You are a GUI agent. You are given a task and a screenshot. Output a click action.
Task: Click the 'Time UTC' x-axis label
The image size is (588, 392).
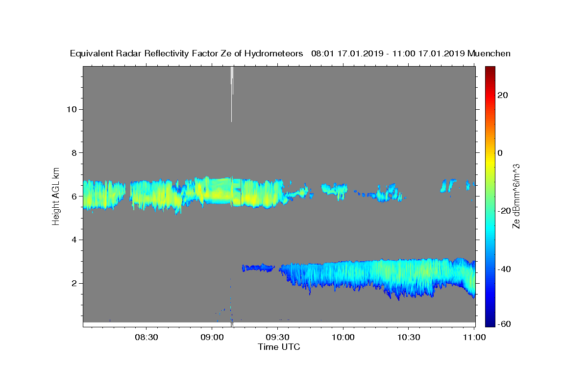pyautogui.click(x=279, y=347)
